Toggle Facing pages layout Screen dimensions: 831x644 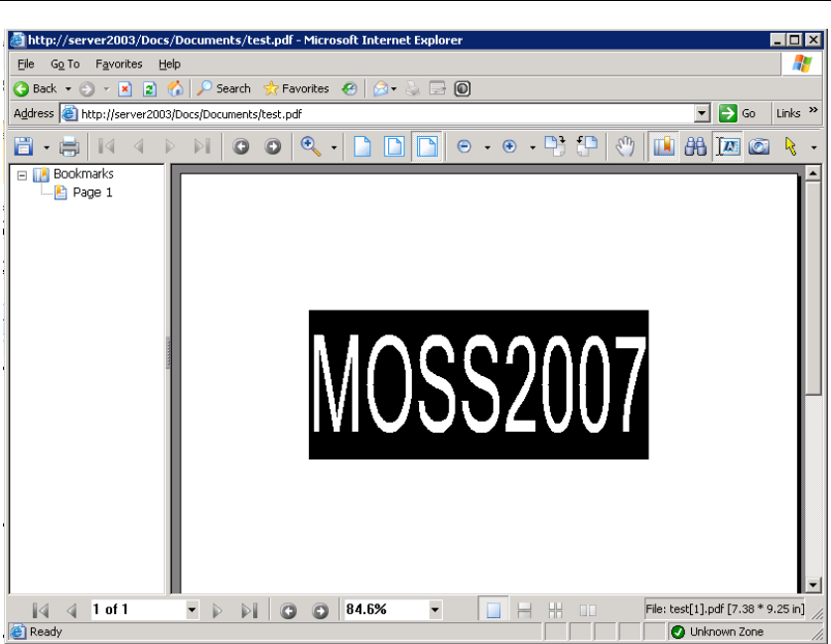pos(588,610)
